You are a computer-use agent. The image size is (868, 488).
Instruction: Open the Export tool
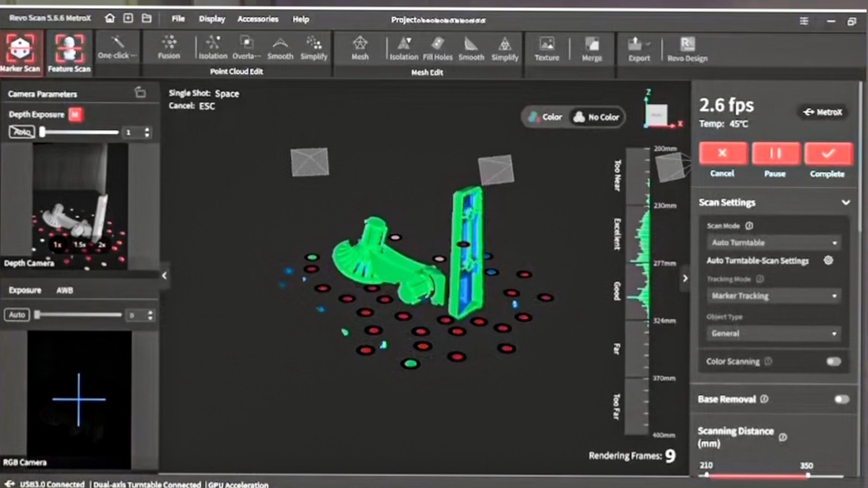tap(639, 46)
